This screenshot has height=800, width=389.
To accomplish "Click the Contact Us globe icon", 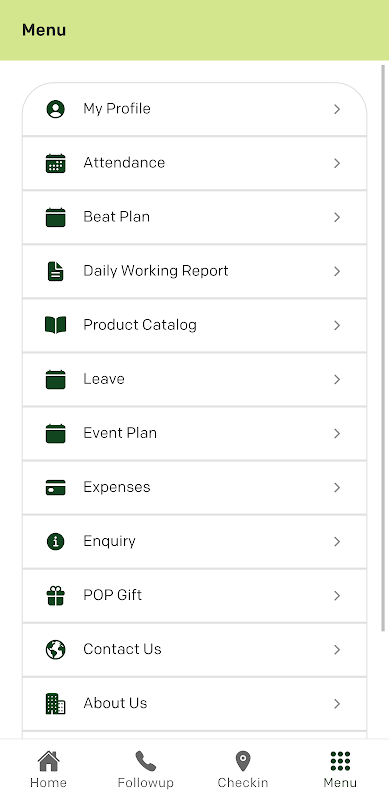I will click(x=55, y=649).
